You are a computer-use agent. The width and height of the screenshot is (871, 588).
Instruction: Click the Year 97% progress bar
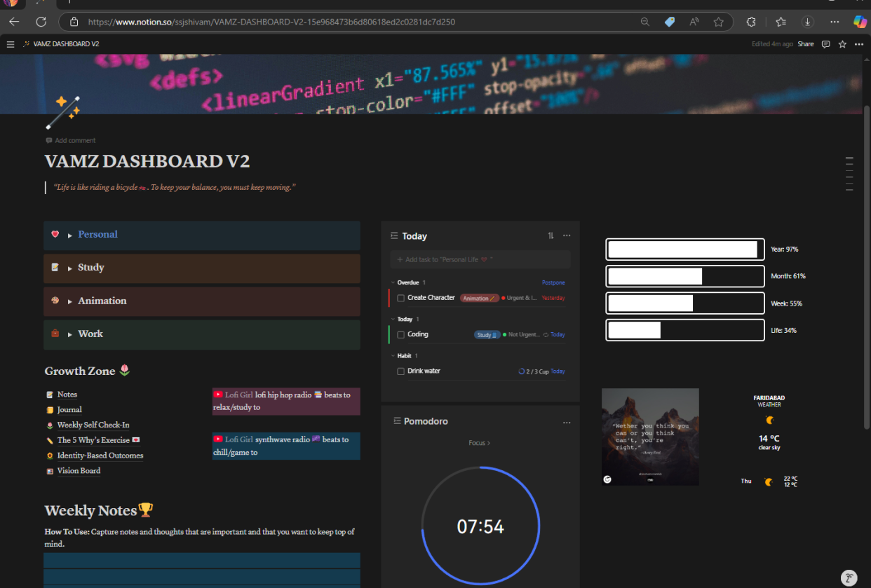(x=684, y=249)
